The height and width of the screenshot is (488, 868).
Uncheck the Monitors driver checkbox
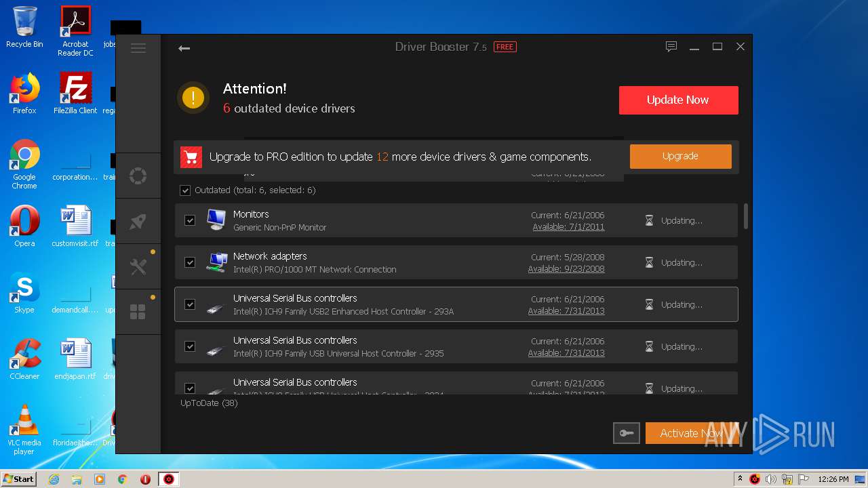tap(190, 220)
